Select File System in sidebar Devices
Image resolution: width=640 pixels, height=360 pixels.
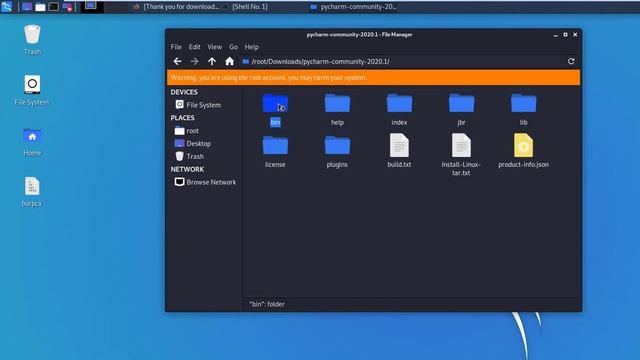click(198, 105)
